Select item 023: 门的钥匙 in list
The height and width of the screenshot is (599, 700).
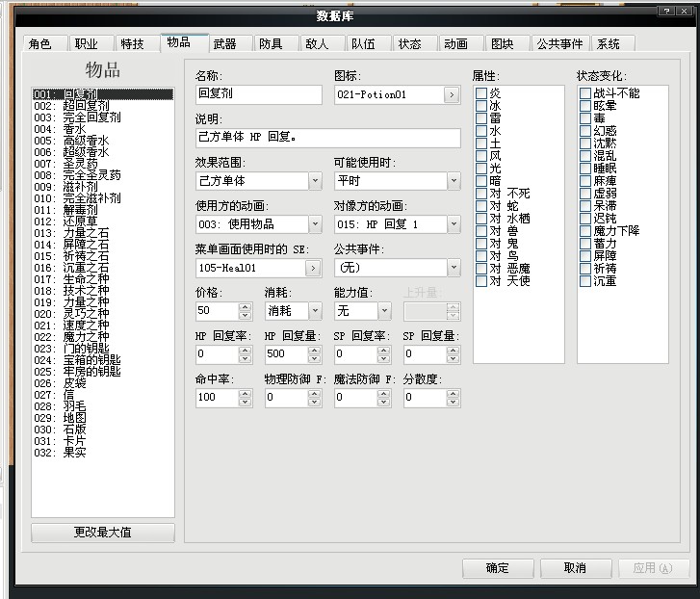[102, 349]
